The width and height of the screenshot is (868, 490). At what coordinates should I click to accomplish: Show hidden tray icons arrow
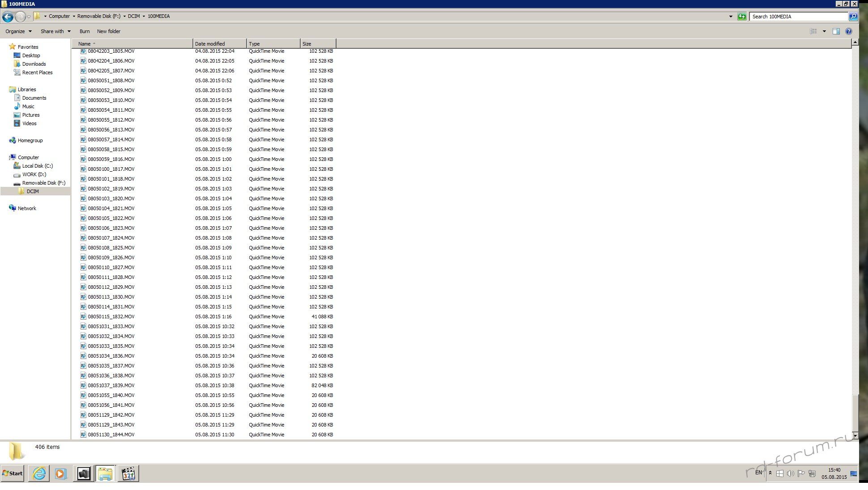click(770, 473)
